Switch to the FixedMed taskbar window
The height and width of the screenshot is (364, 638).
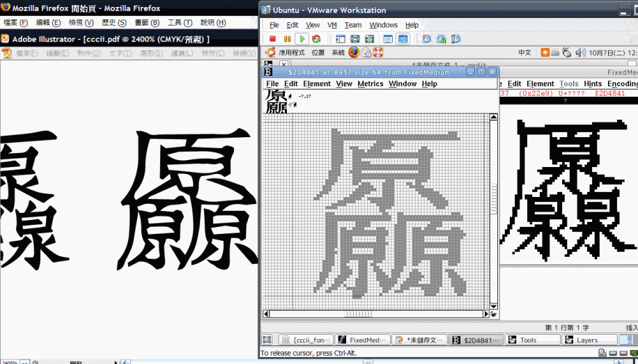tap(361, 340)
